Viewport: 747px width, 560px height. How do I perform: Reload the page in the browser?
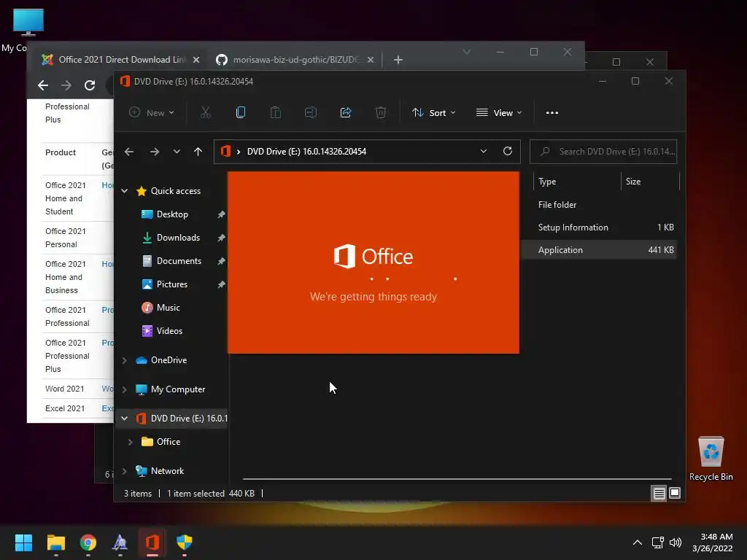90,85
